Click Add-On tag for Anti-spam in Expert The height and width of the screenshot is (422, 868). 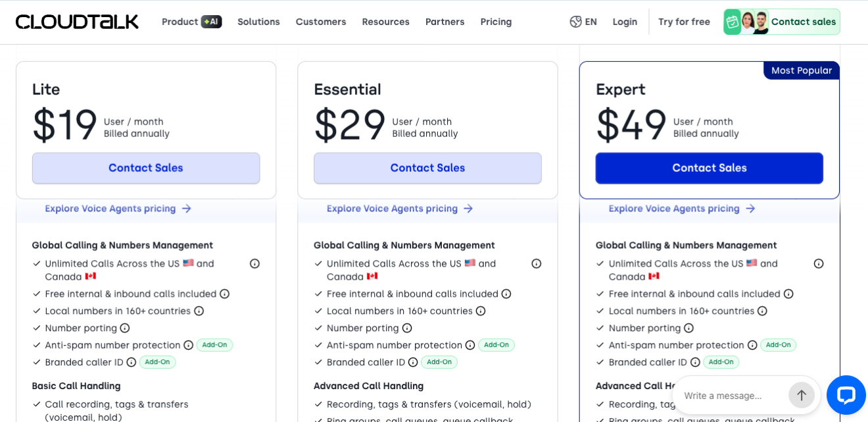pos(778,345)
